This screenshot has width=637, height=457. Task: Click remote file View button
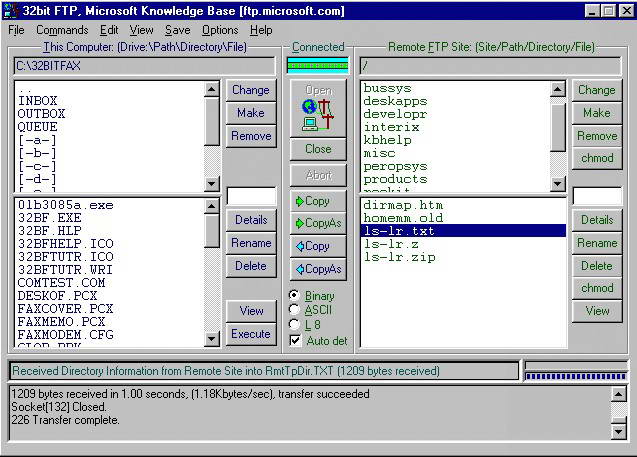tap(597, 311)
